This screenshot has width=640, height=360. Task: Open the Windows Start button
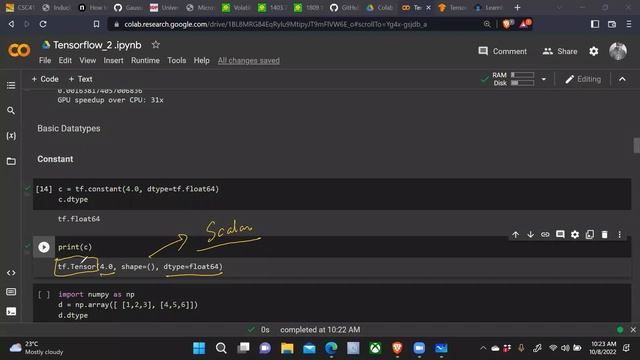click(199, 348)
